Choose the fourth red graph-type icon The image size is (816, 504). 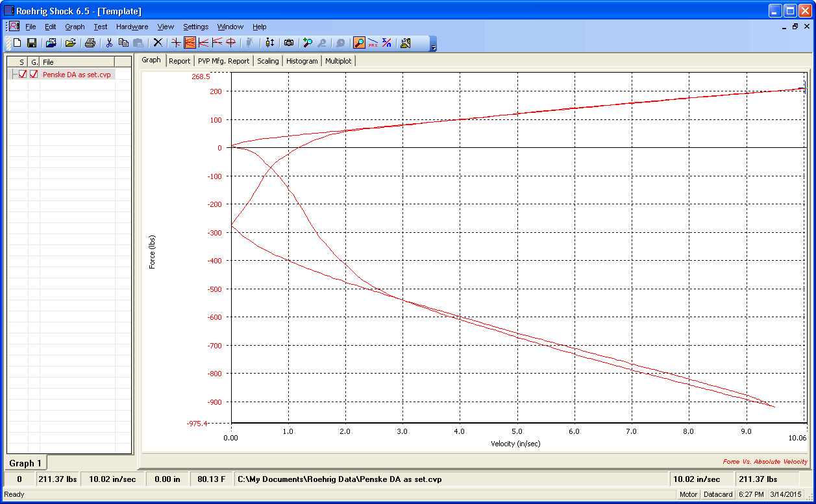[217, 43]
